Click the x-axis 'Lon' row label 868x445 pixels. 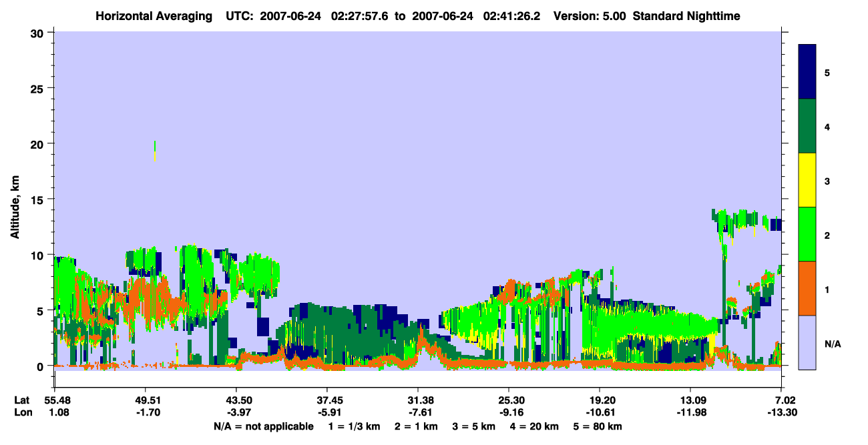click(22, 412)
